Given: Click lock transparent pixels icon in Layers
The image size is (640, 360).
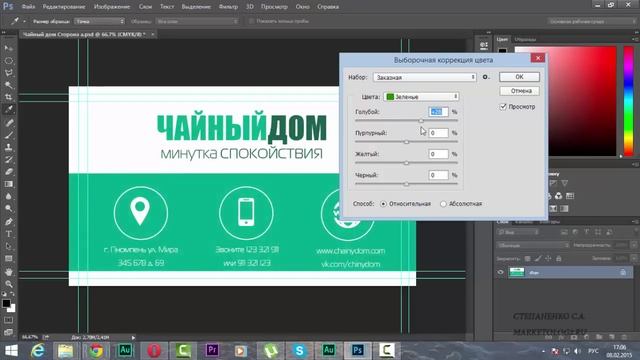Looking at the screenshot, I should [x=528, y=258].
